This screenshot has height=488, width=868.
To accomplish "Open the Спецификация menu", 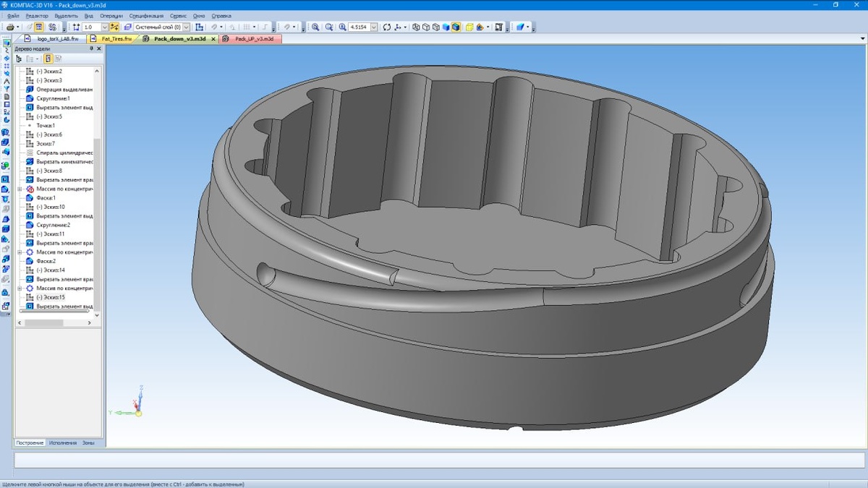I will (x=146, y=15).
